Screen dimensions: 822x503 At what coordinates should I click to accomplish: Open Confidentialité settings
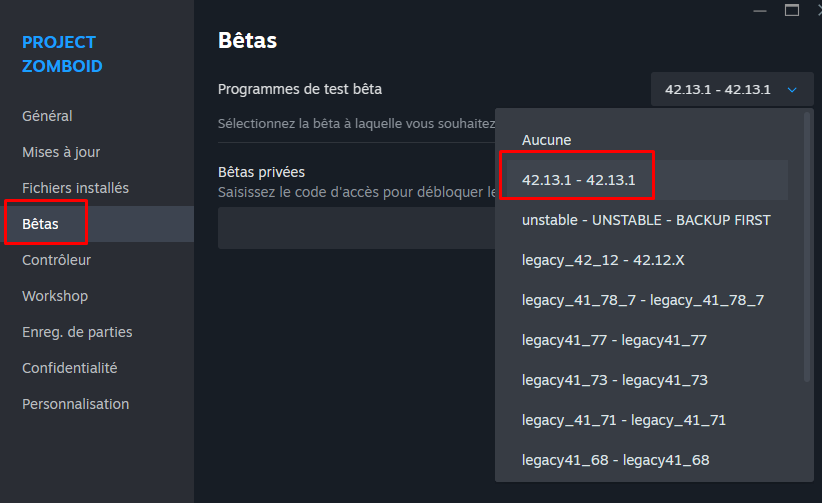69,368
